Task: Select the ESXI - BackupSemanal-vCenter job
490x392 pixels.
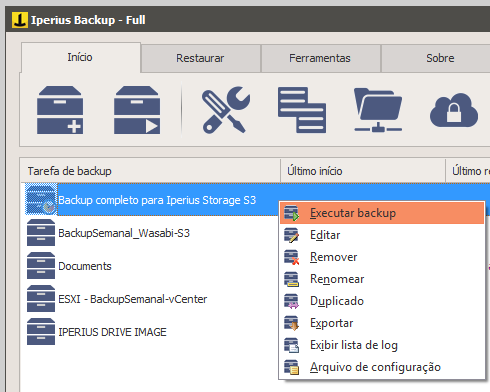Action: [133, 299]
